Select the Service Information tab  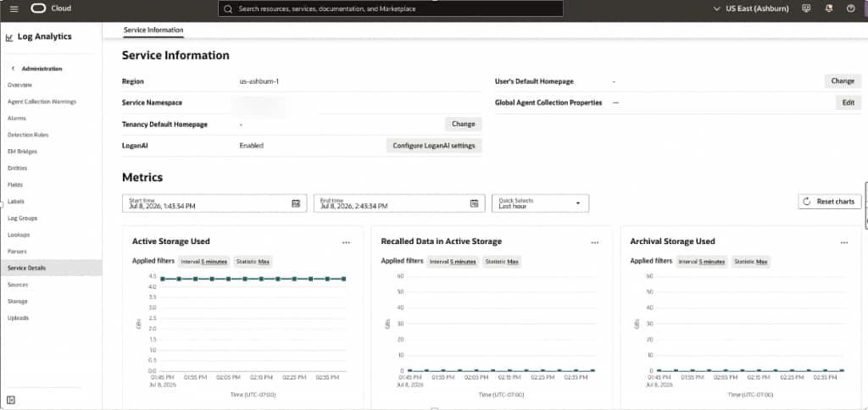[153, 30]
